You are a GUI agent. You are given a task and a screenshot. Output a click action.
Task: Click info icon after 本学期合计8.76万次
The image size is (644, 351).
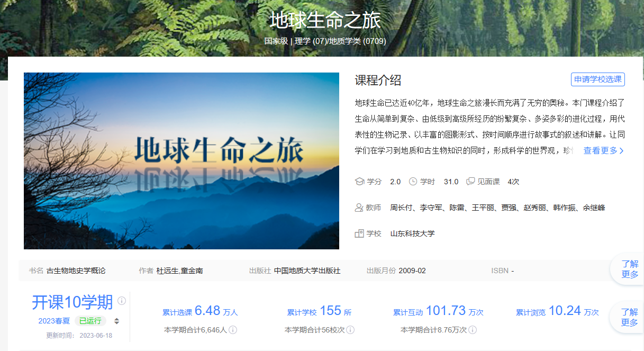point(473,330)
